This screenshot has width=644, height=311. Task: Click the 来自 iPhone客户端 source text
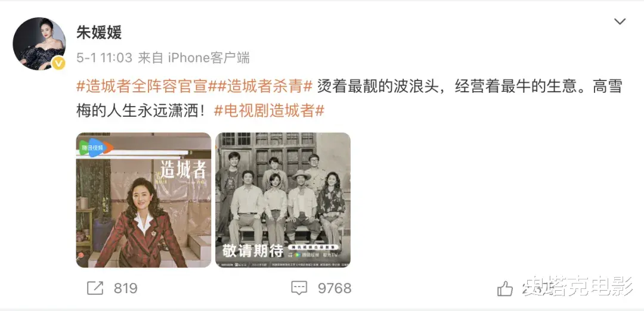[x=194, y=58]
